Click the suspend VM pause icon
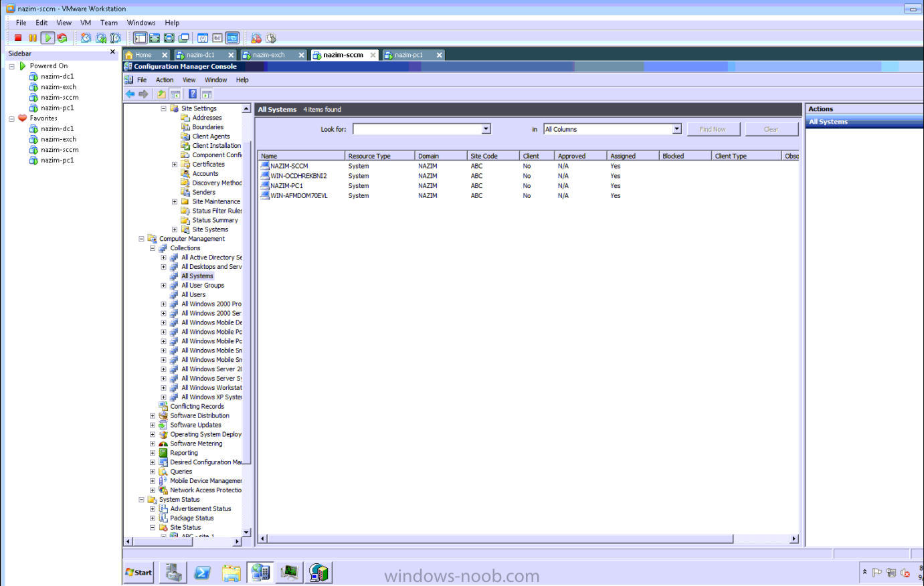 [32, 38]
